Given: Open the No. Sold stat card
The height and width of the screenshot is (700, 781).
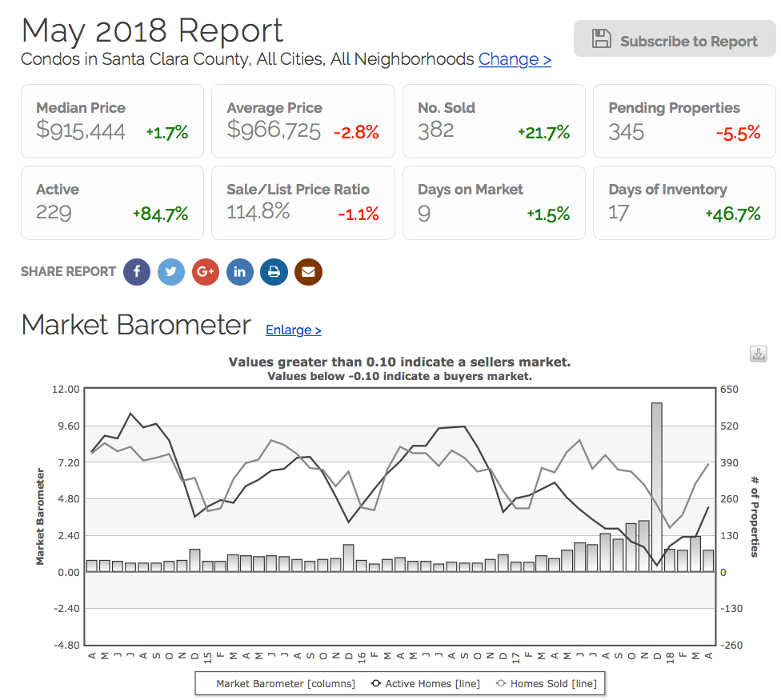Looking at the screenshot, I should [x=494, y=122].
